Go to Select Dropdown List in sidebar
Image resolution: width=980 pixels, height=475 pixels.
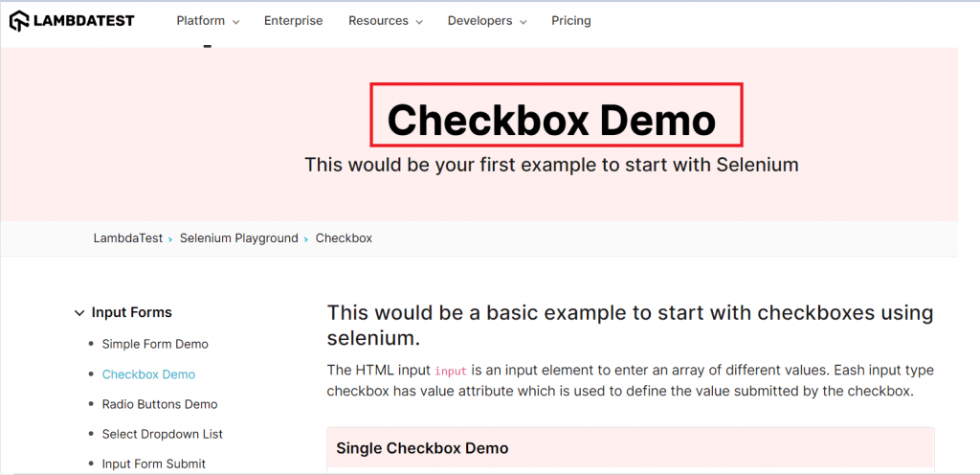162,434
